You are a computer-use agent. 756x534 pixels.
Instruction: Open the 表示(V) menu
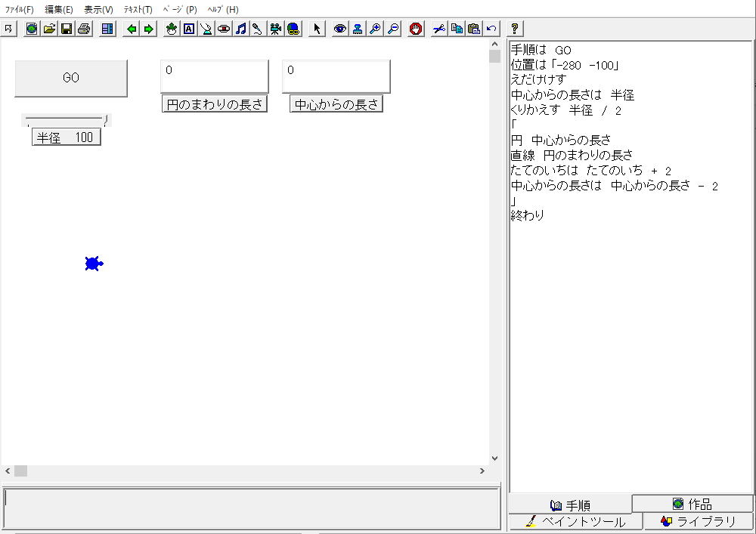(98, 10)
